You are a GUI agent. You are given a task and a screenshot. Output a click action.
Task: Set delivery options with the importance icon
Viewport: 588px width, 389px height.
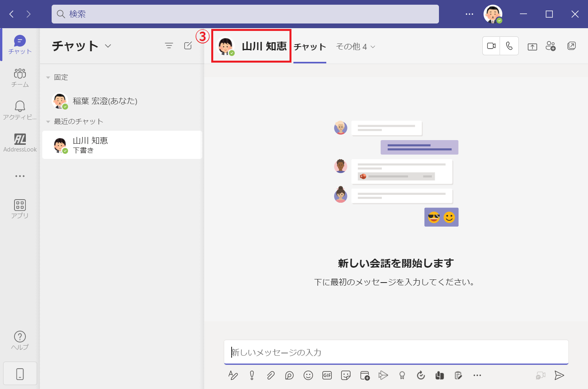[252, 375]
